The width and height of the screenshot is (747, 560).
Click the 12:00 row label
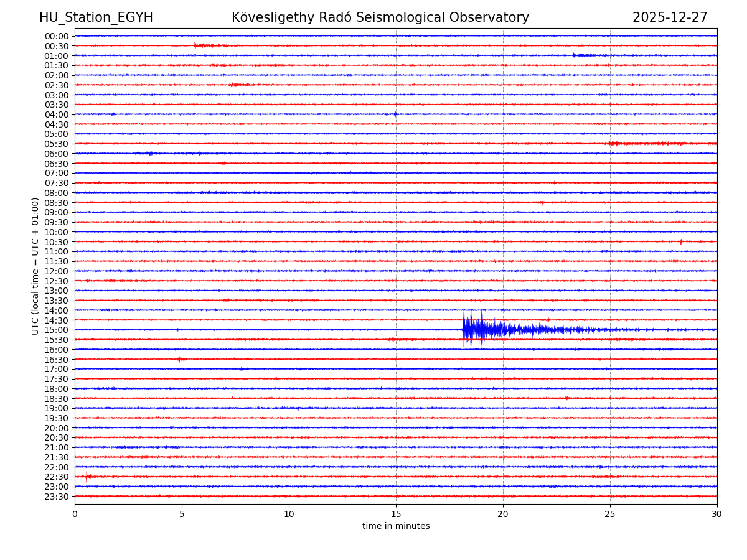click(x=56, y=271)
